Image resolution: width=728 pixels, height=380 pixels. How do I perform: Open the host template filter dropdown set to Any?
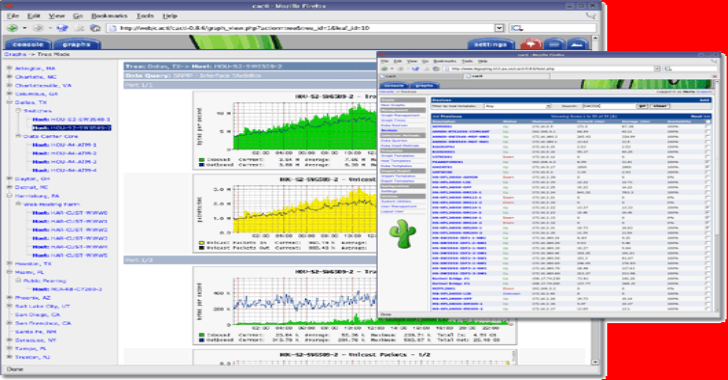click(x=517, y=106)
